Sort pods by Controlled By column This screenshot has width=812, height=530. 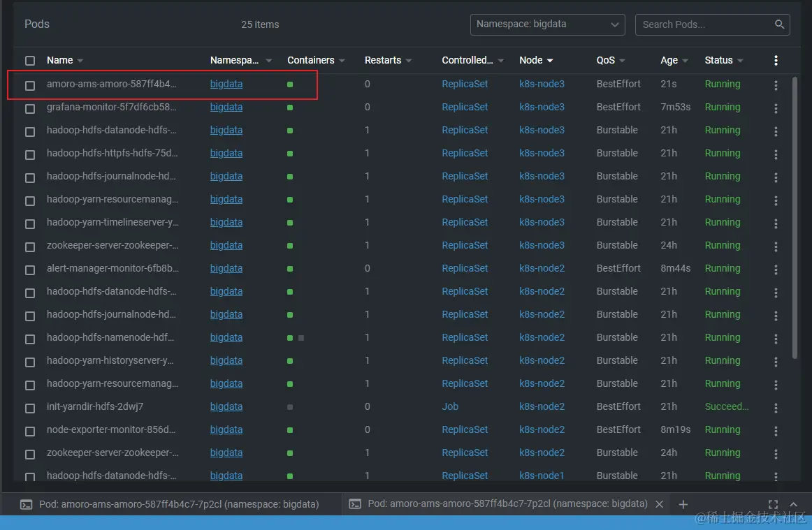tap(472, 60)
